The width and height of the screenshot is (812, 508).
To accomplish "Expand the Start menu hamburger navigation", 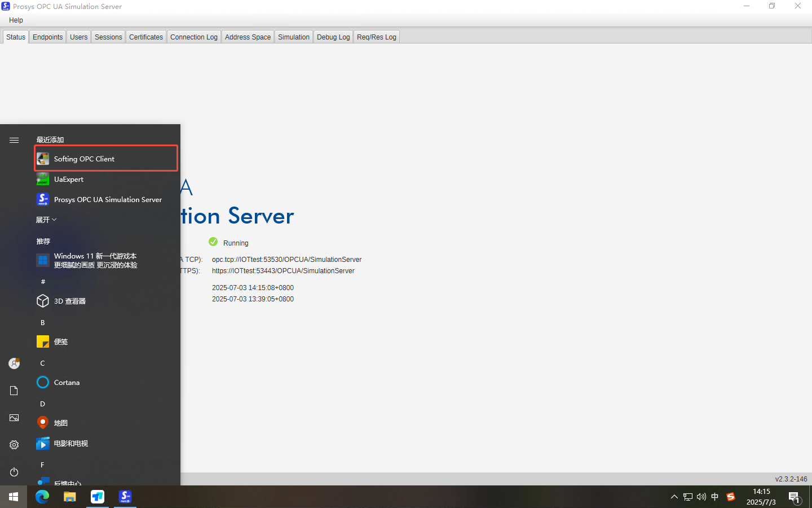I will [14, 140].
